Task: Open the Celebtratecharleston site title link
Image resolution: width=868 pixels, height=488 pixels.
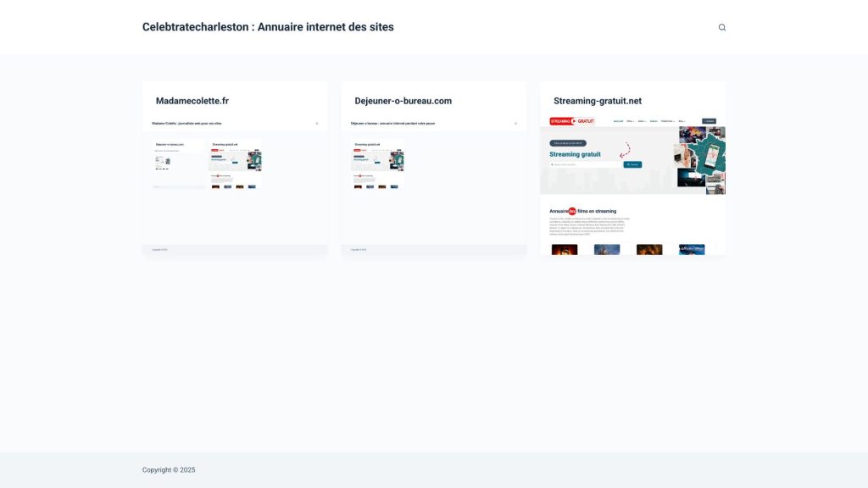Action: pos(268,27)
